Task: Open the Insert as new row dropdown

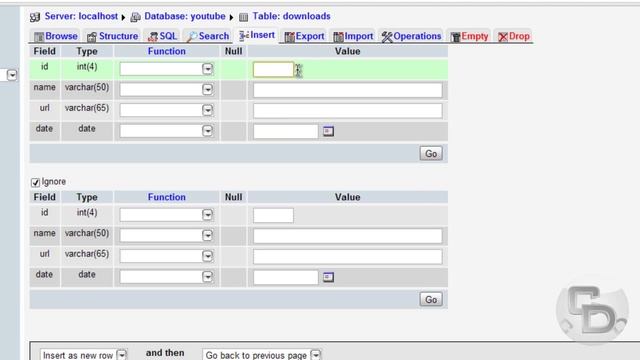Action: click(83, 355)
